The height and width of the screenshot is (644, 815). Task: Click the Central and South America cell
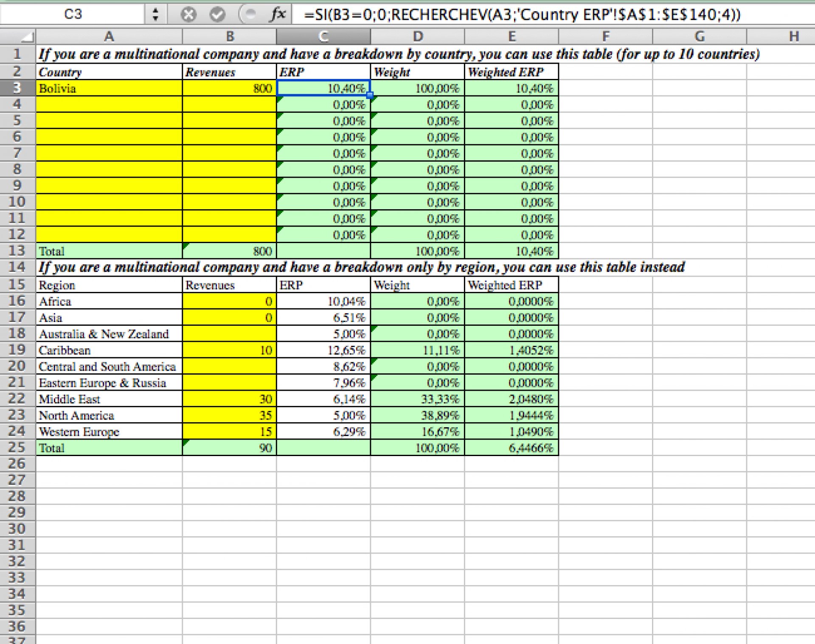[x=109, y=366]
